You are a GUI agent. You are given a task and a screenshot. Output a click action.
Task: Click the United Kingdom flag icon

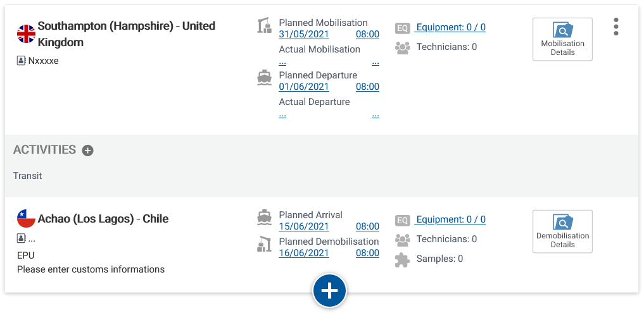[26, 34]
